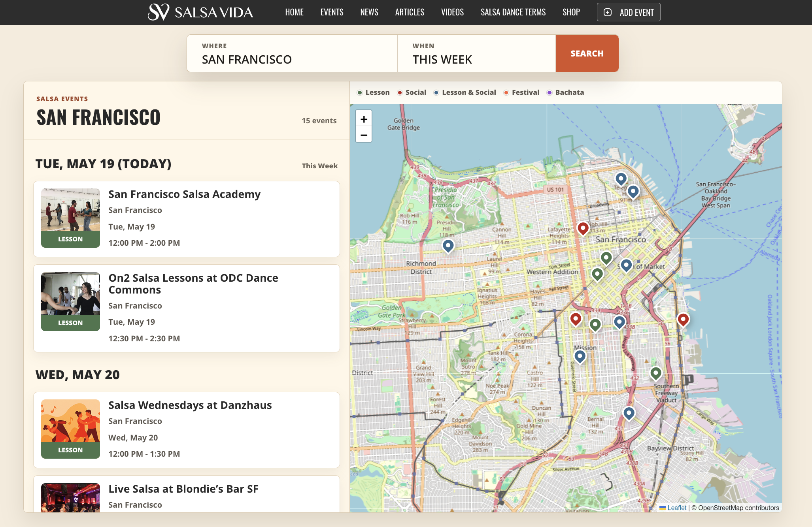
Task: Toggle the Social legend filter
Action: (x=412, y=92)
